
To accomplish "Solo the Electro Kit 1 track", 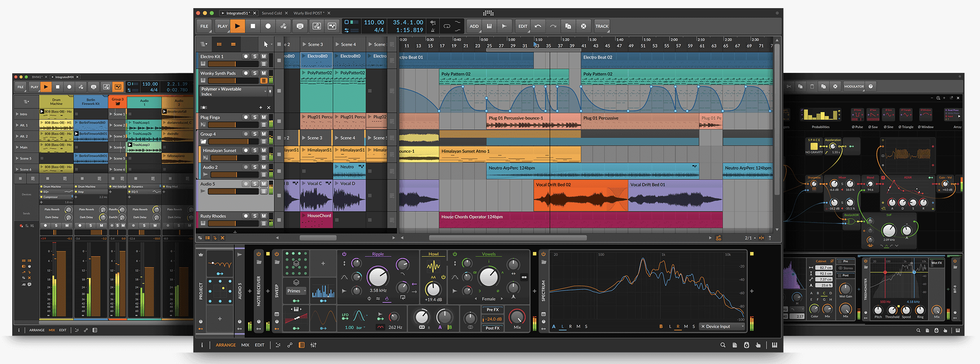I will point(255,57).
